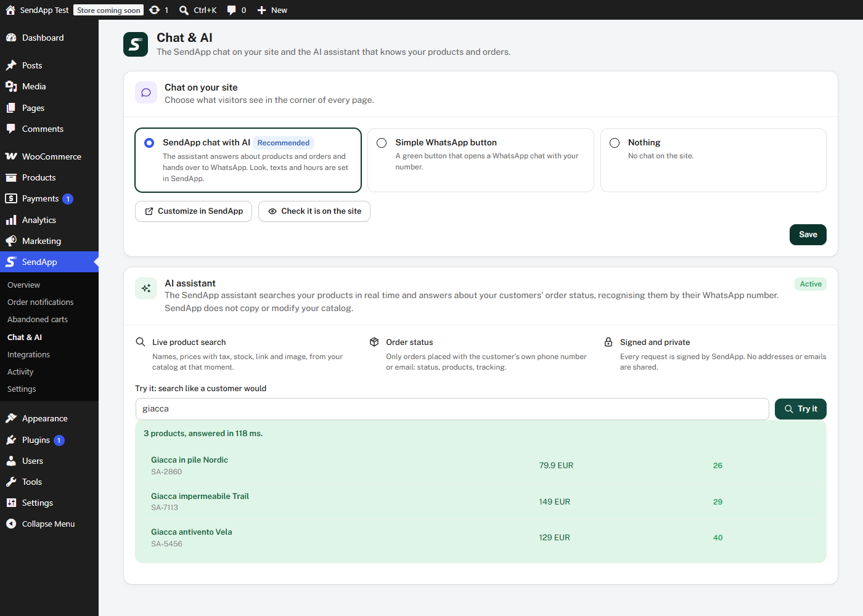The width and height of the screenshot is (863, 616).
Task: Click the updates icon in admin bar
Action: 155,10
